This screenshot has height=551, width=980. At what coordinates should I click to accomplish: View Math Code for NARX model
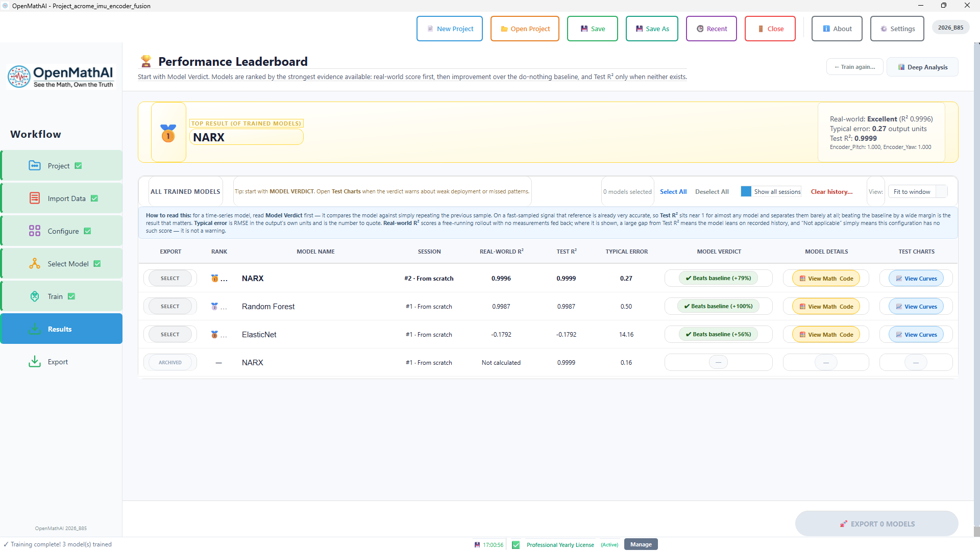tap(826, 278)
